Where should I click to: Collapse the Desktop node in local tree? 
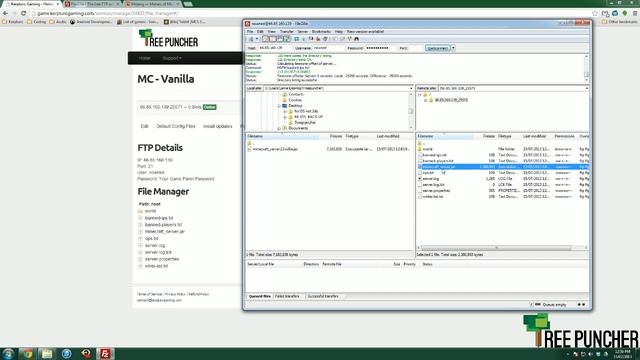click(279, 106)
